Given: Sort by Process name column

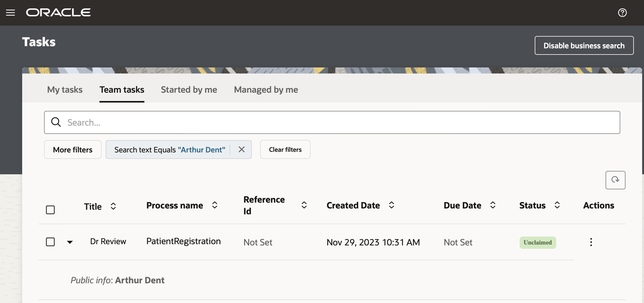Looking at the screenshot, I should tap(215, 205).
